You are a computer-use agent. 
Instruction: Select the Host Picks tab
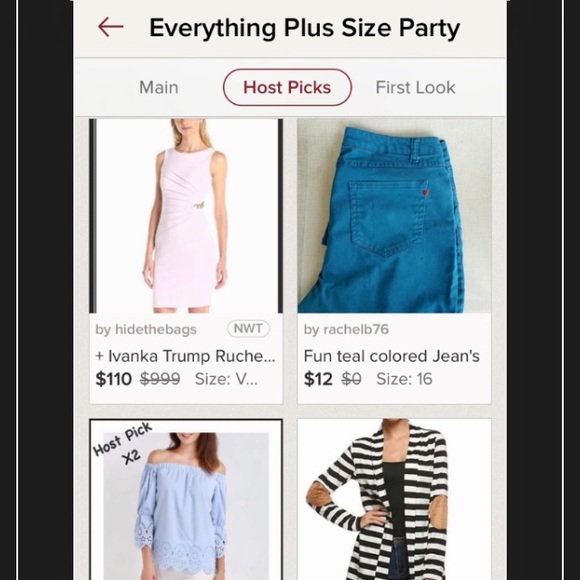[287, 88]
